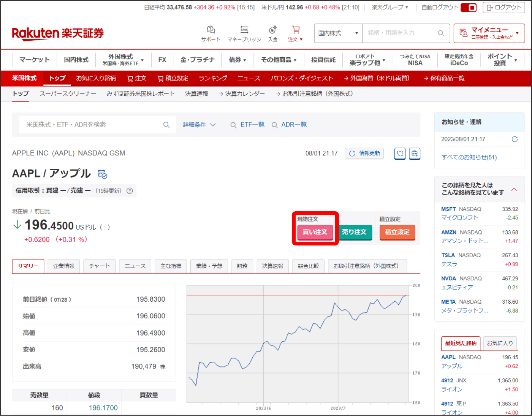Open スーパースクリーナー sub-navigation link

[x=68, y=94]
